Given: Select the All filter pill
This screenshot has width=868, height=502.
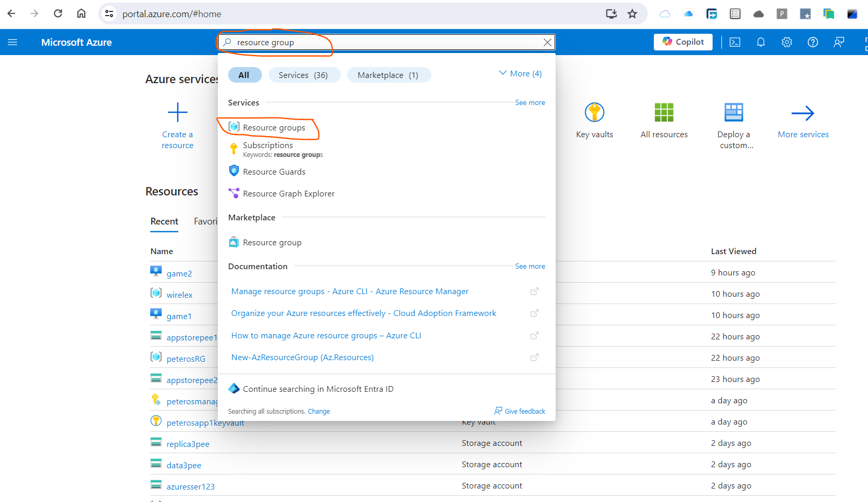Looking at the screenshot, I should [x=244, y=75].
